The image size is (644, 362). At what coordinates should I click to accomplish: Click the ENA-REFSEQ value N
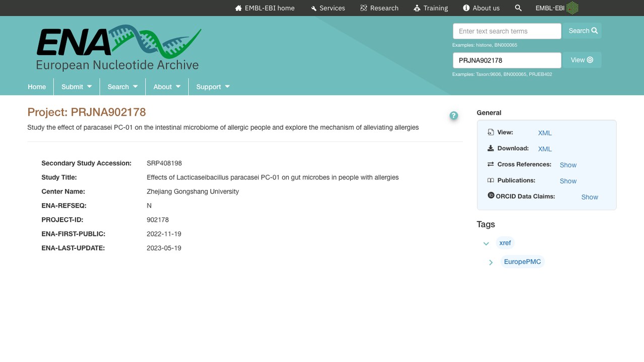point(149,205)
